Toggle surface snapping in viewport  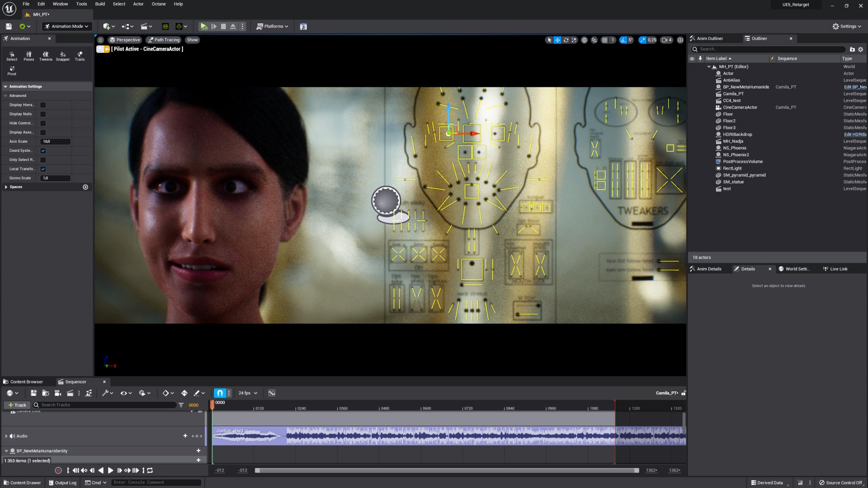click(x=594, y=40)
